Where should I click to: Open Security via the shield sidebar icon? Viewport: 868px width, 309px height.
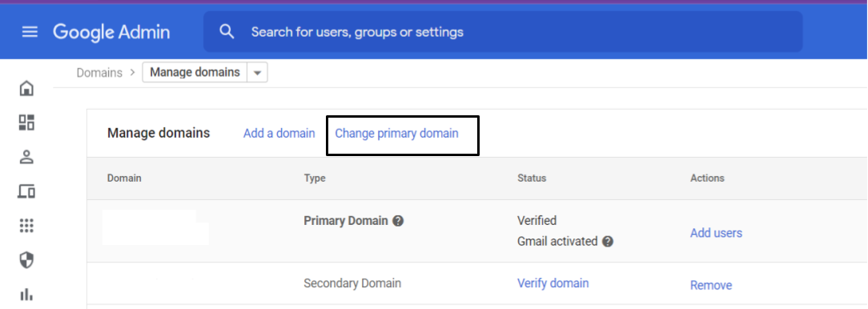point(26,259)
